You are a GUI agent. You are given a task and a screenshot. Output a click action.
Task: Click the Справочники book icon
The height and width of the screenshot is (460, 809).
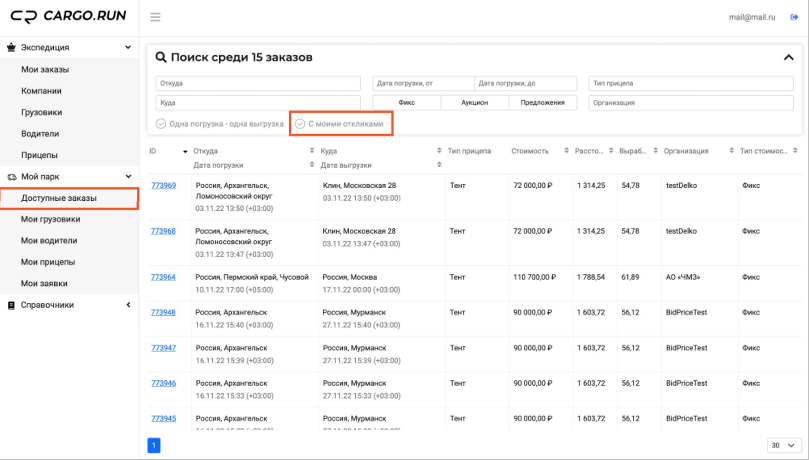(11, 305)
